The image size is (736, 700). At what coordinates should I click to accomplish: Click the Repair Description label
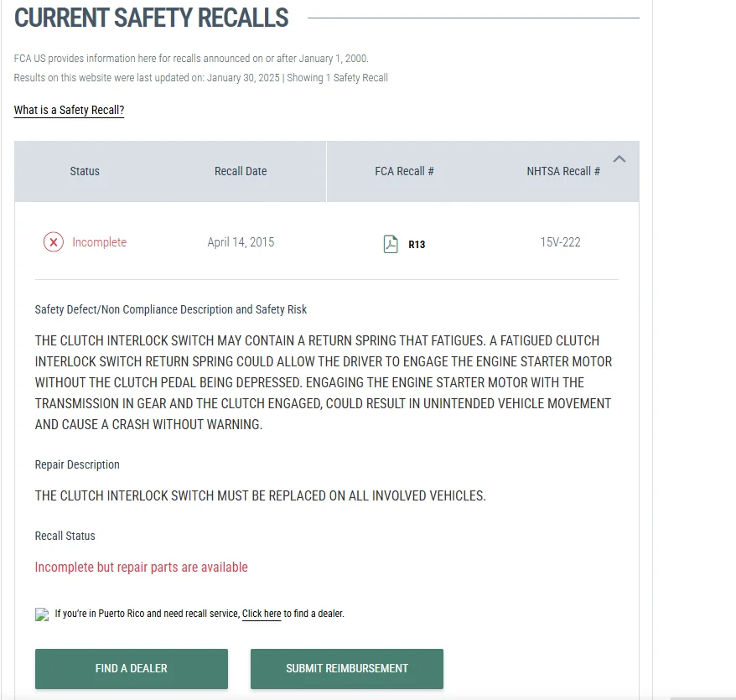[x=77, y=464]
